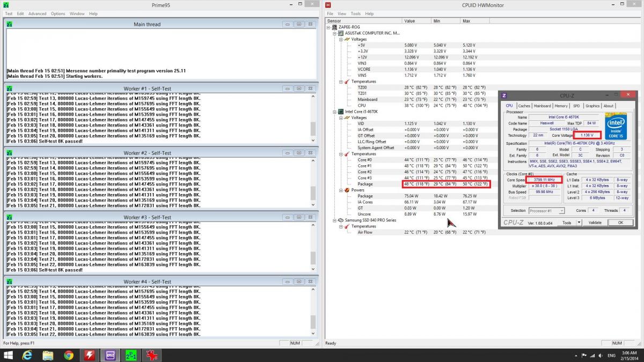Switch to the About tab in CPU-Z

coord(609,106)
